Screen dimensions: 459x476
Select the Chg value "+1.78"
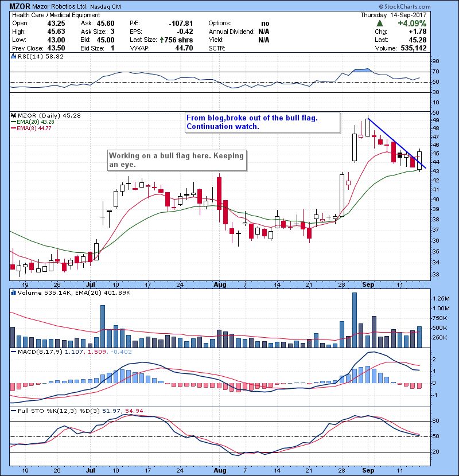[x=417, y=32]
